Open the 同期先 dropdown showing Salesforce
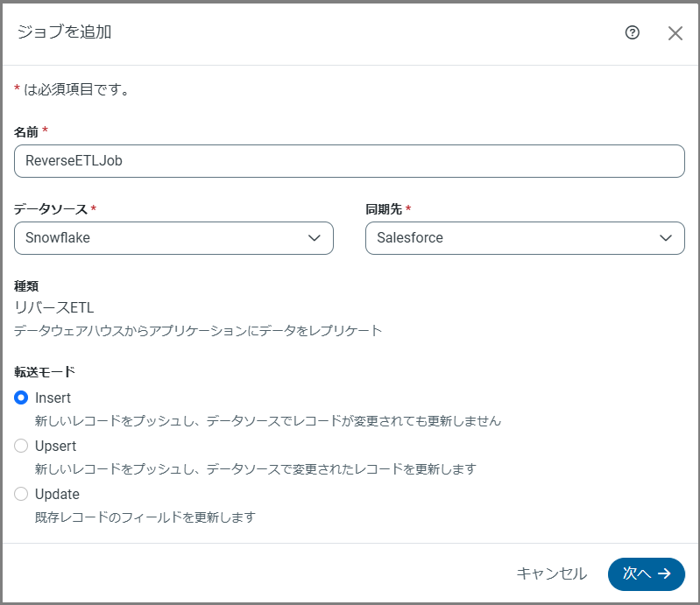The width and height of the screenshot is (700, 605). click(x=524, y=238)
